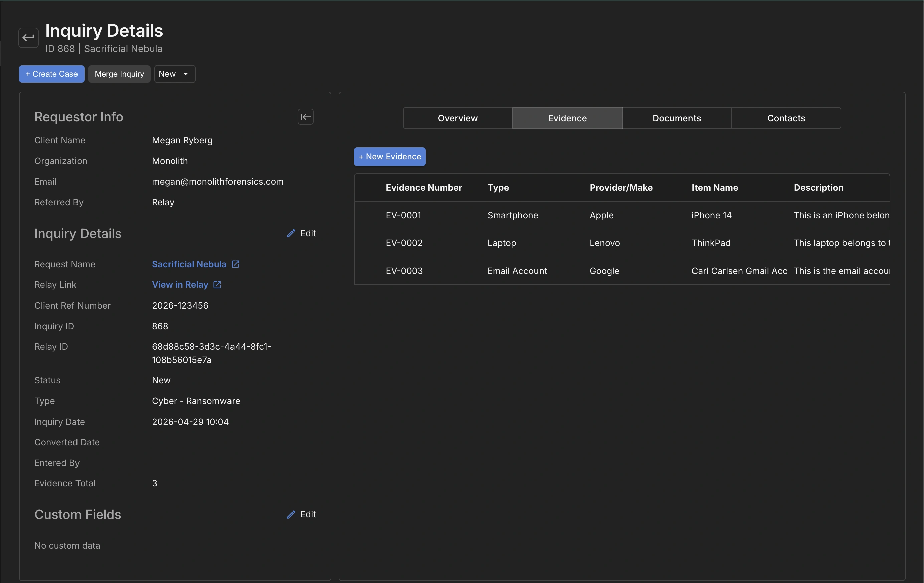924x583 pixels.
Task: Go back using the back arrow icon
Action: pyautogui.click(x=28, y=38)
